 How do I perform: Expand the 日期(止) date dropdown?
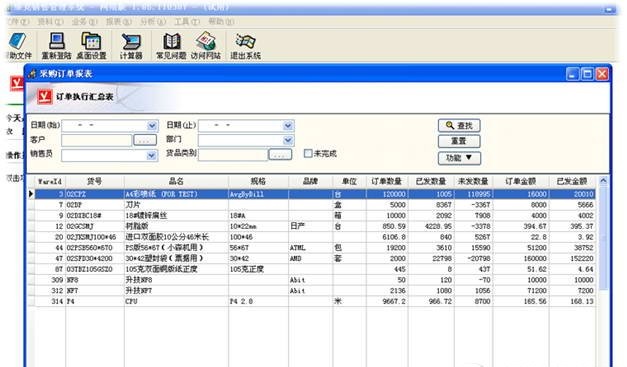[288, 126]
